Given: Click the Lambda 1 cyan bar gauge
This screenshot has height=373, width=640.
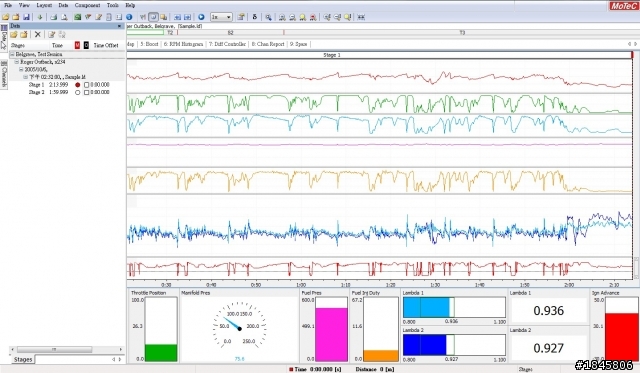Looking at the screenshot, I should [454, 307].
